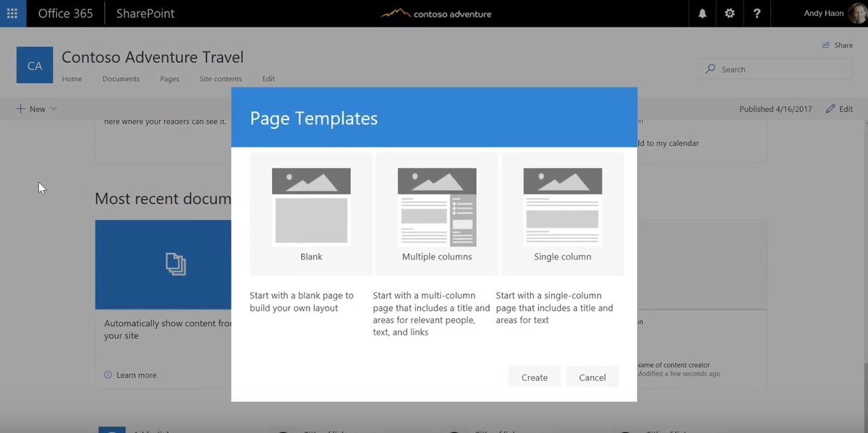Open the settings gear
The width and height of the screenshot is (868, 433).
729,13
